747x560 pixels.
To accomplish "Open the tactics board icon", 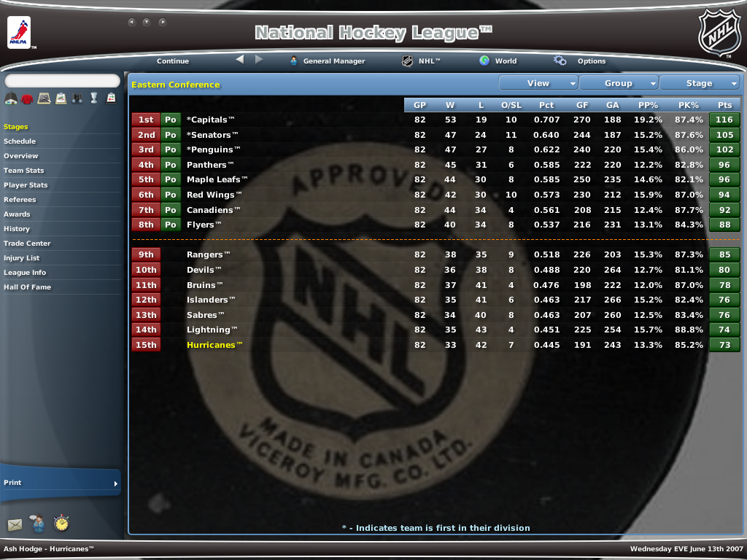I will point(44,98).
